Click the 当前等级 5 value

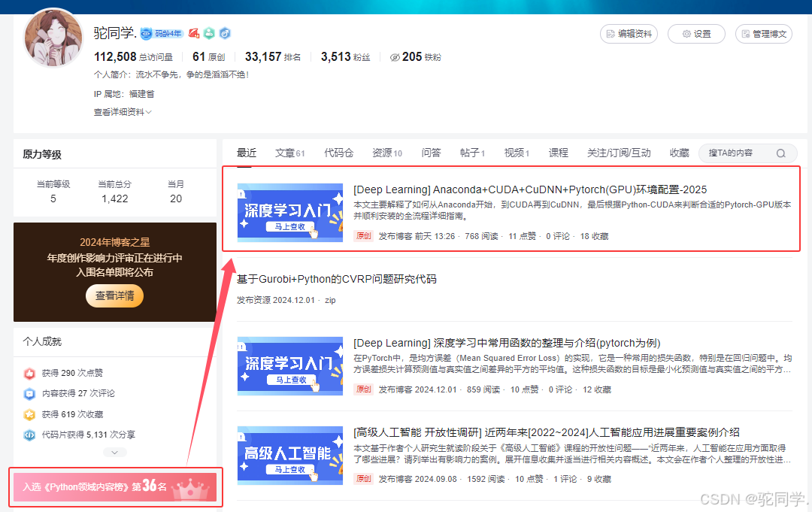pos(53,198)
